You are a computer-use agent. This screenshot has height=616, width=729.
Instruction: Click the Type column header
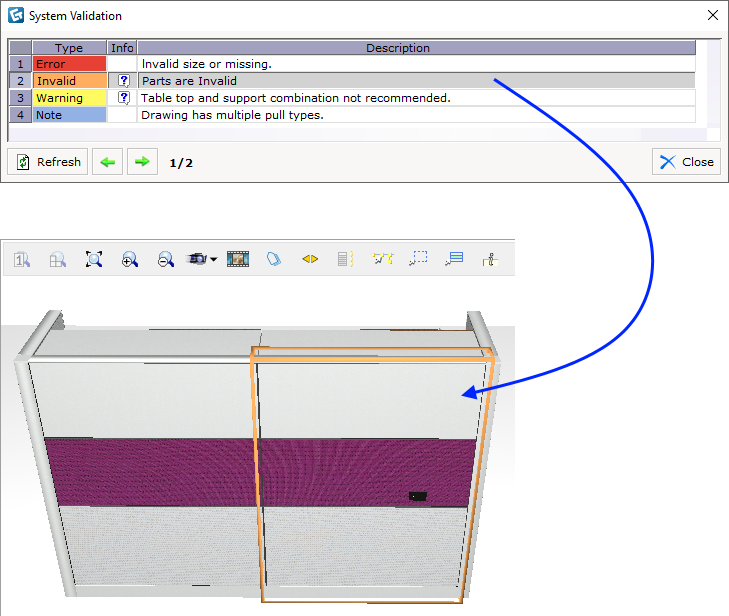coord(69,47)
